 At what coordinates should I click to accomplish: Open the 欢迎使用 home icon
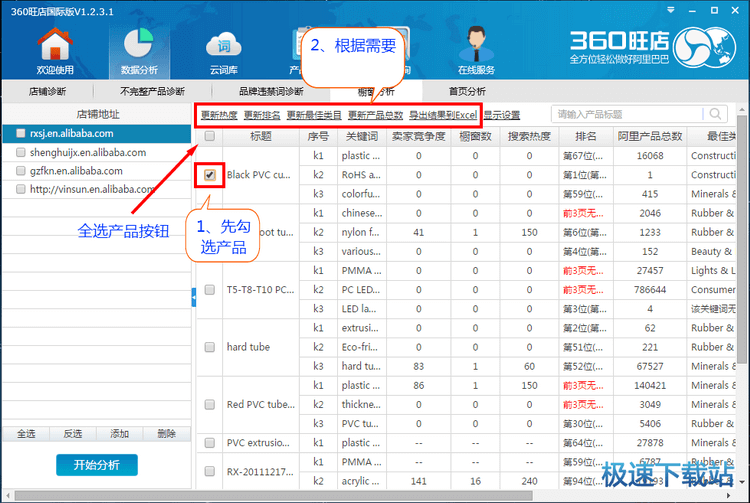point(55,51)
